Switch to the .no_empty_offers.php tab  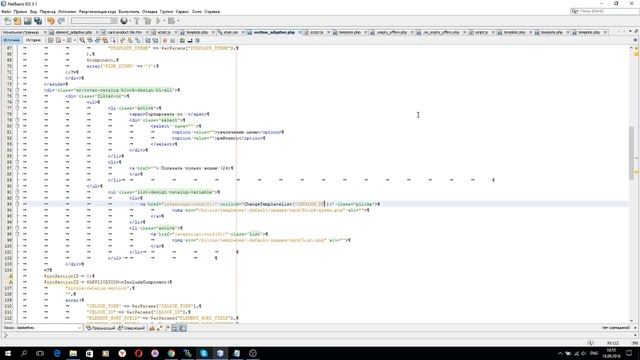[441, 32]
